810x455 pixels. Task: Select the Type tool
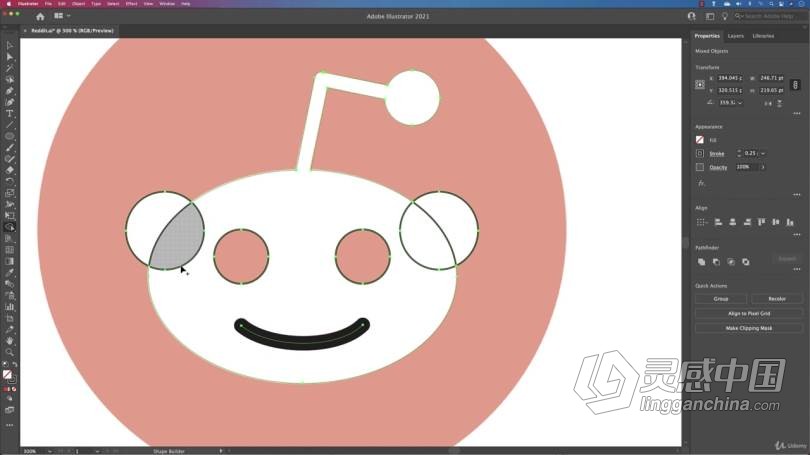(x=9, y=114)
